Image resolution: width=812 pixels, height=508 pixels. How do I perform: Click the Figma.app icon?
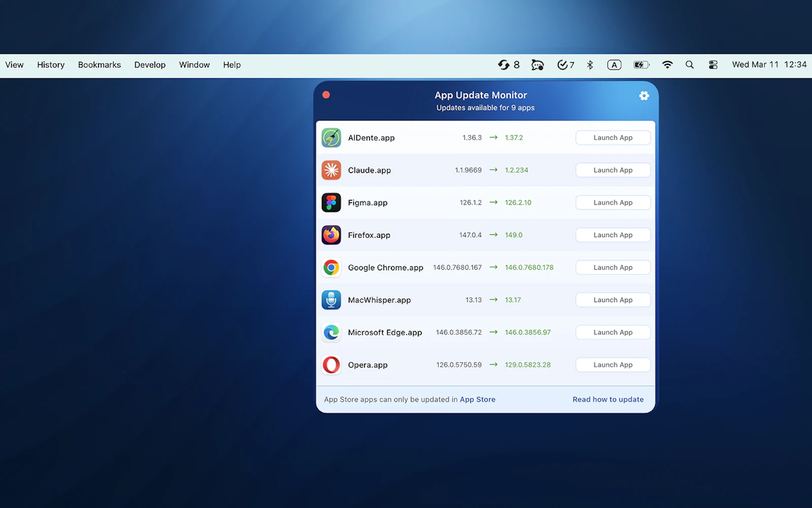click(x=331, y=202)
